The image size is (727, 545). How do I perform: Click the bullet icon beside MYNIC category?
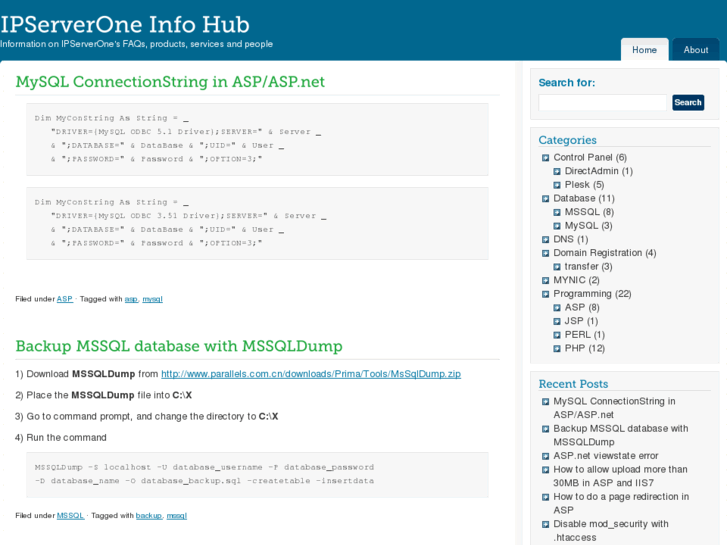pyautogui.click(x=545, y=281)
